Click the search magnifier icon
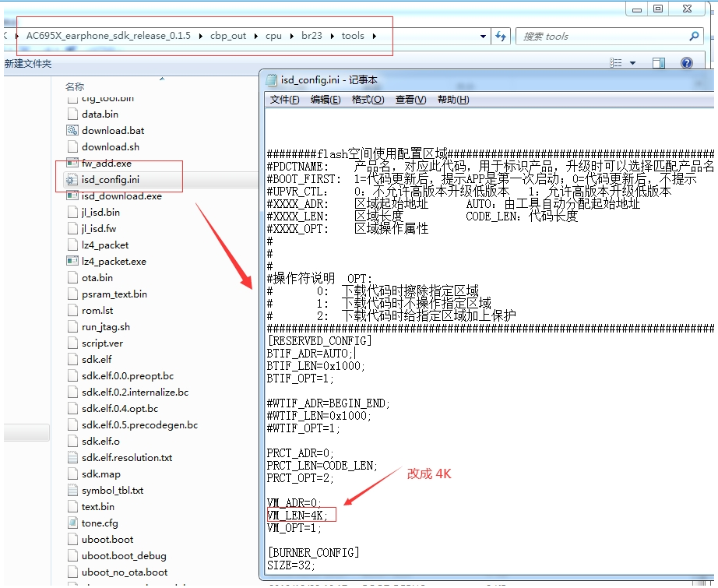This screenshot has width=718, height=588. [694, 36]
